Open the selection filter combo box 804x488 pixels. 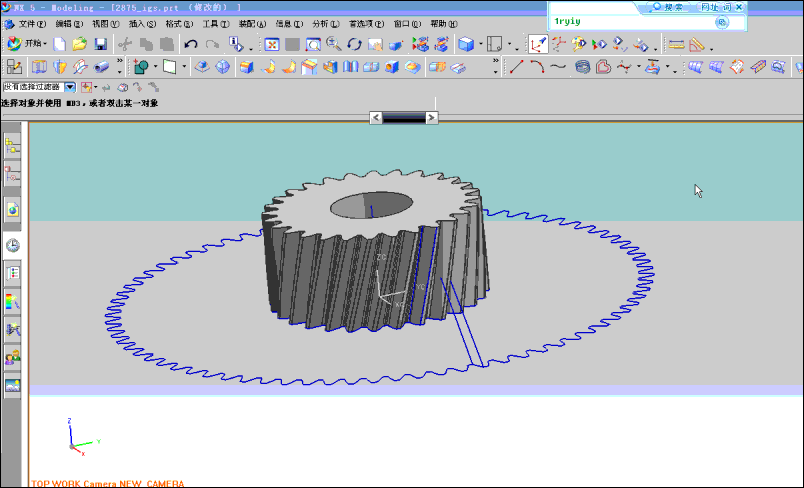[x=39, y=87]
